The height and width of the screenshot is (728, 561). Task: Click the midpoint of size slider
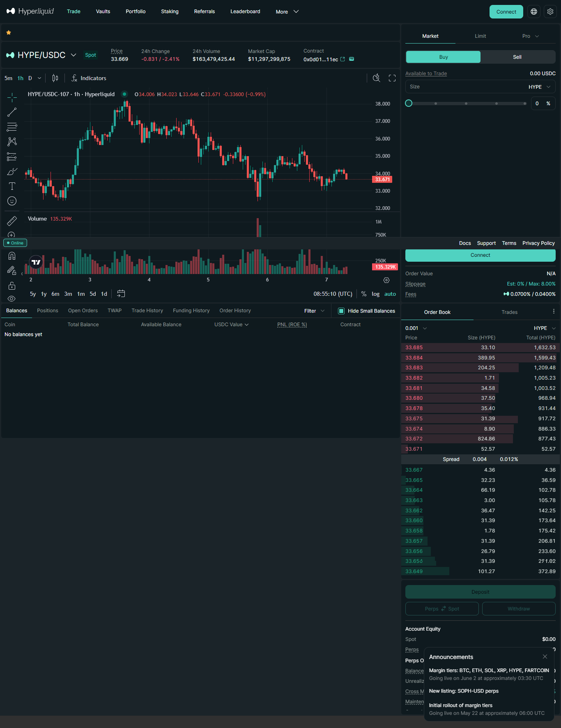click(466, 104)
